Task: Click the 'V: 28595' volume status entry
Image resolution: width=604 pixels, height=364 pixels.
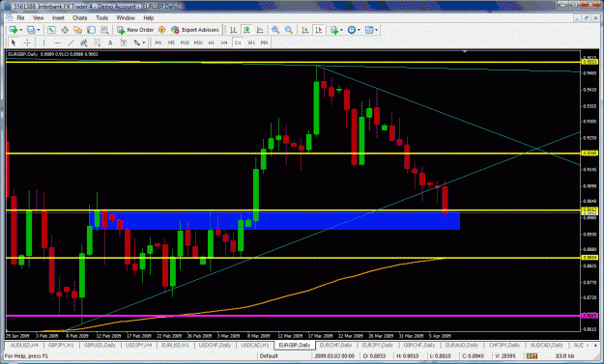Action: click(x=505, y=356)
